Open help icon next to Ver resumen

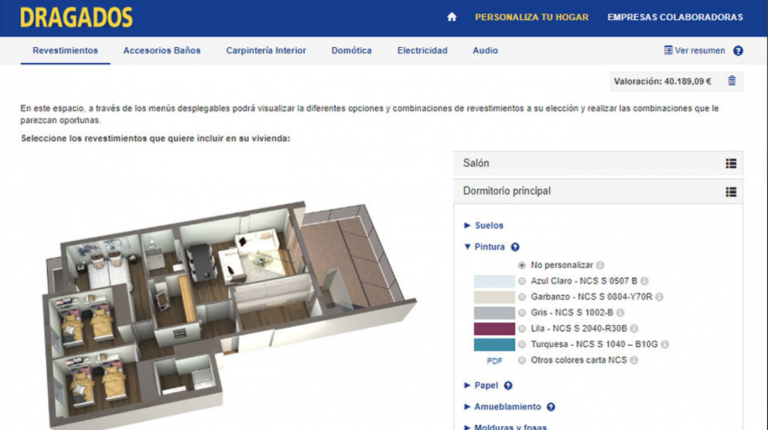click(738, 50)
